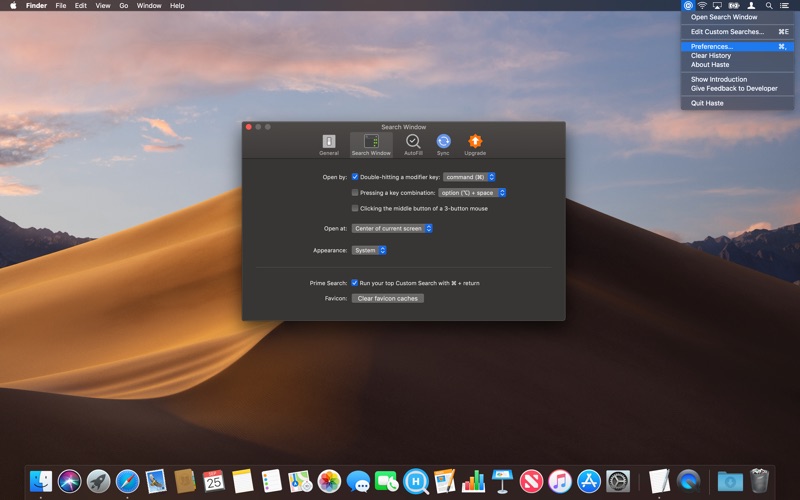Open System Preferences gear in dock
The image size is (800, 500).
(618, 481)
